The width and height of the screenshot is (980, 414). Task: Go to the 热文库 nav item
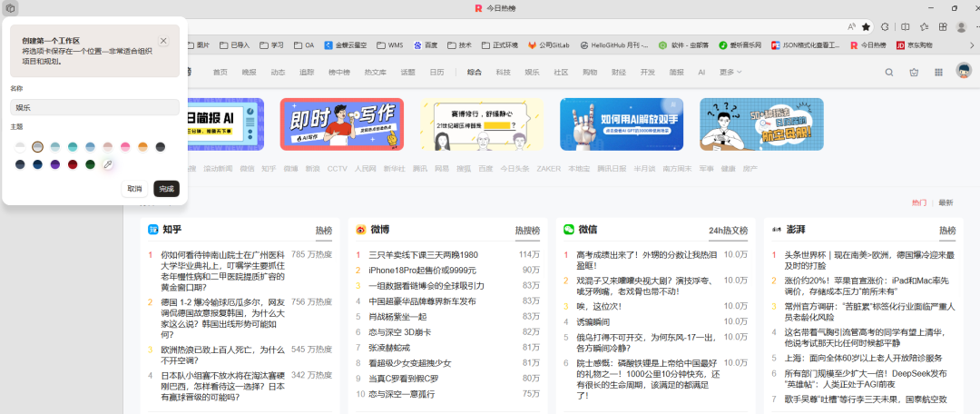tap(375, 73)
